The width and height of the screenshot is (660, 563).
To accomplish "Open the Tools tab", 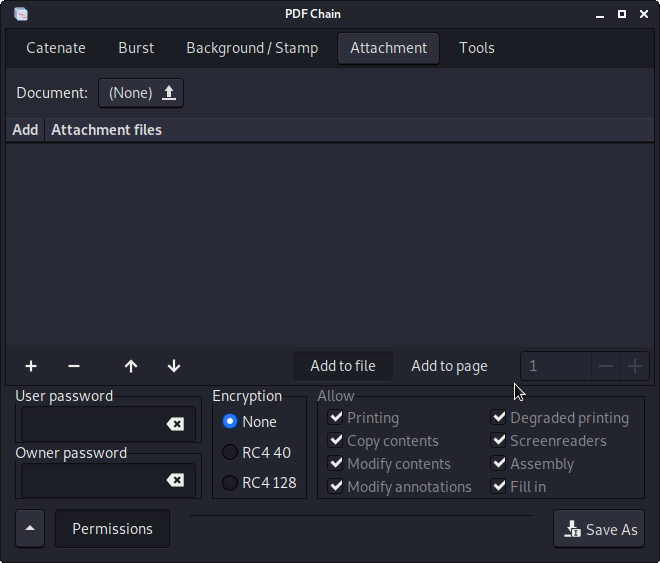I will (476, 48).
